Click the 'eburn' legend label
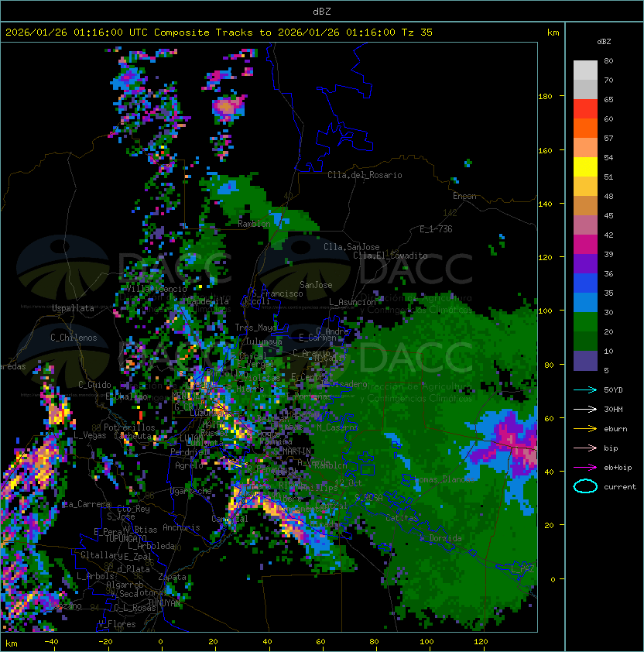Image resolution: width=644 pixels, height=652 pixels. [x=615, y=429]
